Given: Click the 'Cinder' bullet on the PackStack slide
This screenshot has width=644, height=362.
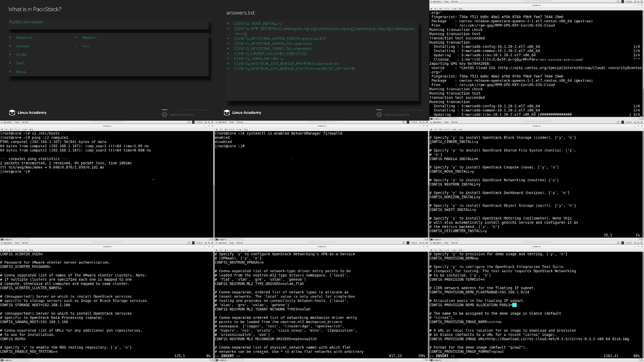Looking at the screenshot, I should [22, 55].
